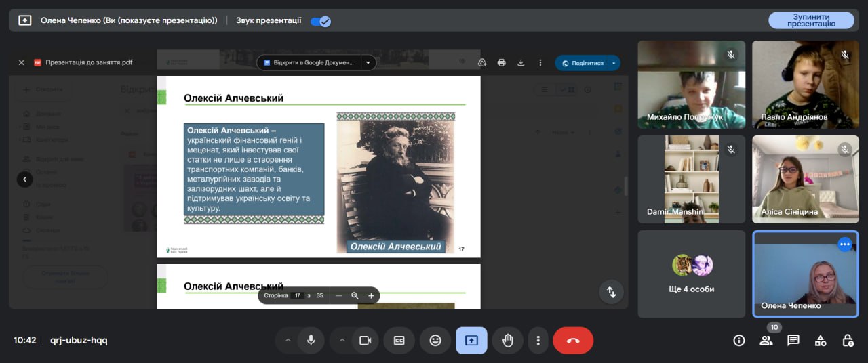The image size is (868, 363).
Task: Open more options in the call bar
Action: [538, 341]
